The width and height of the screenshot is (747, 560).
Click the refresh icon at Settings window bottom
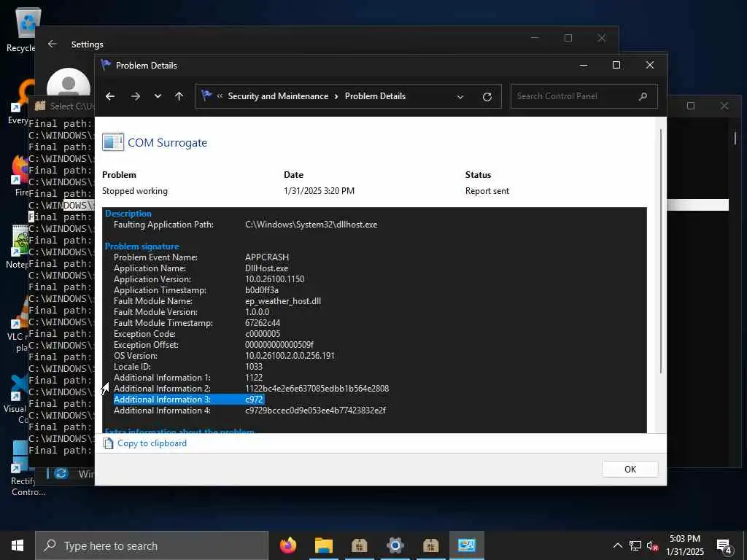click(x=61, y=473)
